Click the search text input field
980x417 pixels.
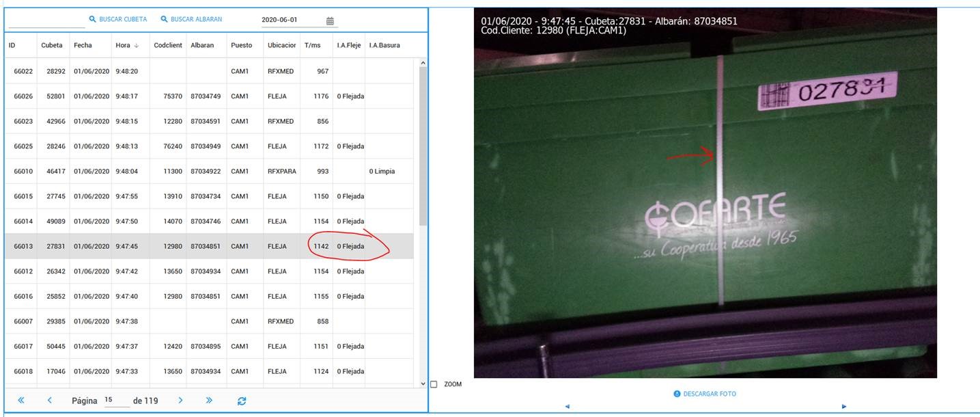pos(46,21)
